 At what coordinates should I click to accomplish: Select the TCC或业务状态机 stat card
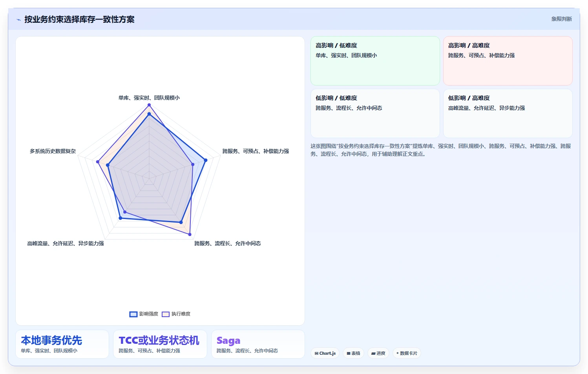tap(160, 344)
